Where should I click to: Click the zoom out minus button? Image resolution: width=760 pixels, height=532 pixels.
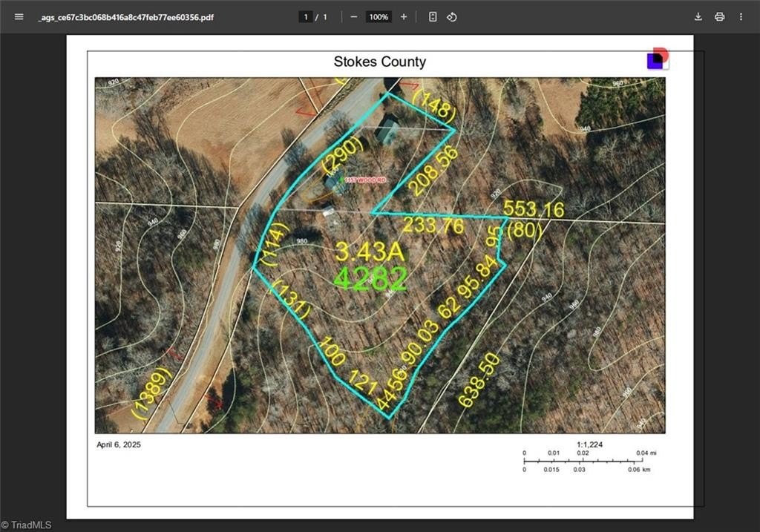pyautogui.click(x=354, y=16)
